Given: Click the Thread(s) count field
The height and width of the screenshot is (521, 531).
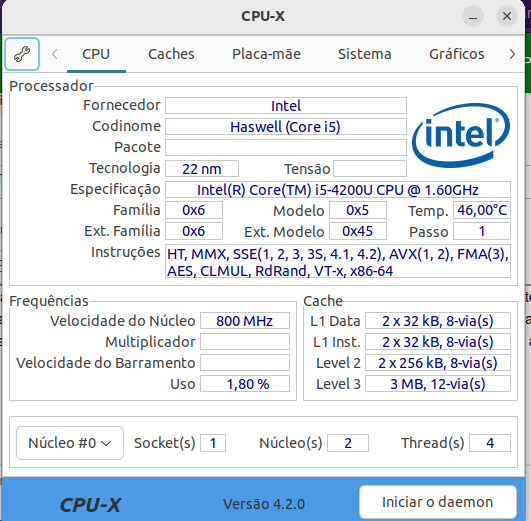Looking at the screenshot, I should 490,443.
